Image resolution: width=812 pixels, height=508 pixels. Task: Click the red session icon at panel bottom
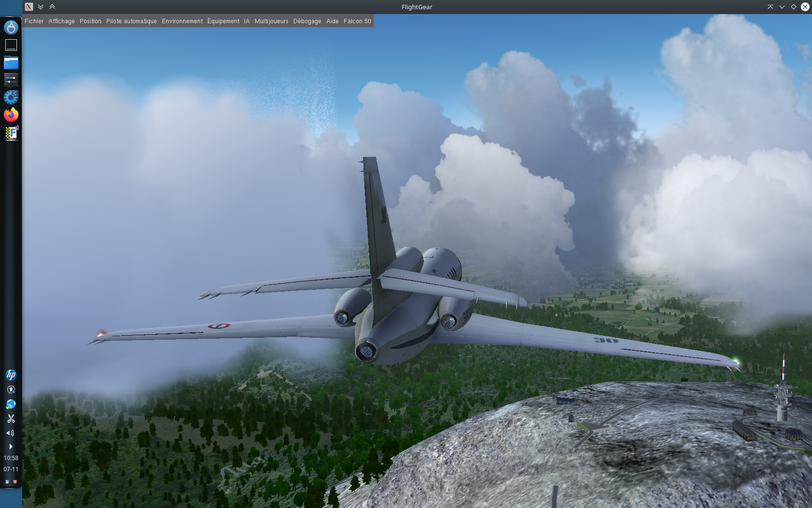(14, 482)
